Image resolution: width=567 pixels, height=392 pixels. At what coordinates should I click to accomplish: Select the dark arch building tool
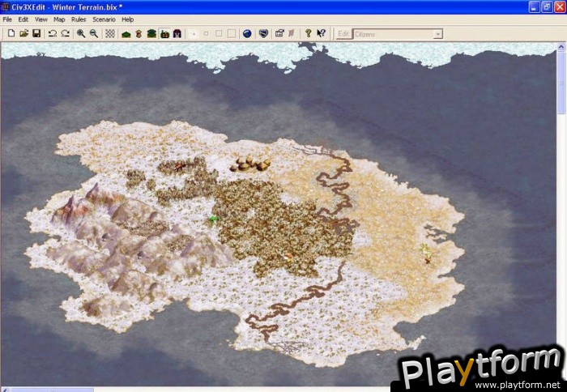click(x=177, y=34)
